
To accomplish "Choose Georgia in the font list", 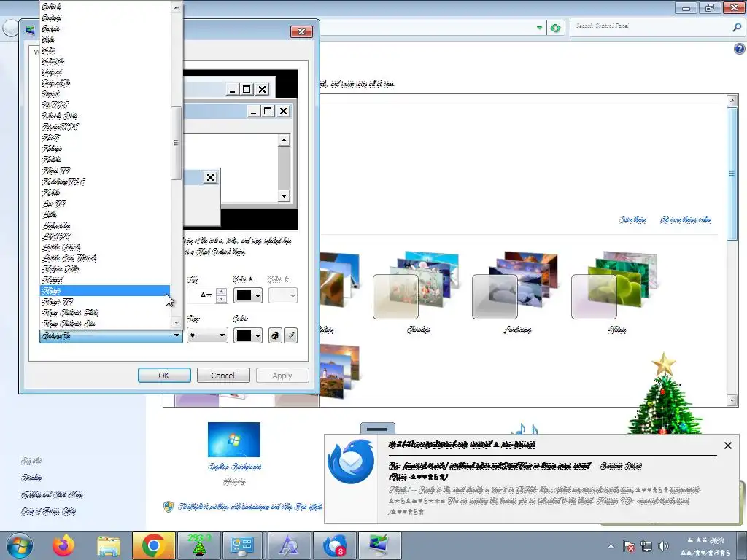I will coord(105,28).
